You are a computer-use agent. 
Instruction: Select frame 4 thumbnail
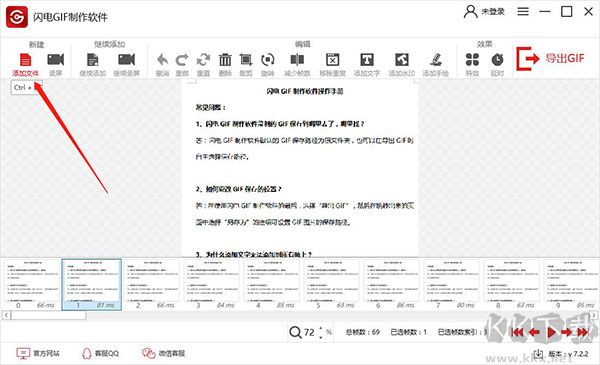tap(272, 285)
